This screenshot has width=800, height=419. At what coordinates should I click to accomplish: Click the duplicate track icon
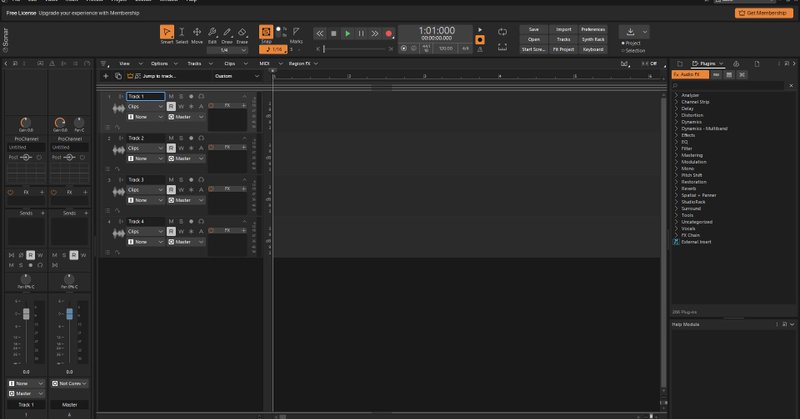[x=118, y=76]
